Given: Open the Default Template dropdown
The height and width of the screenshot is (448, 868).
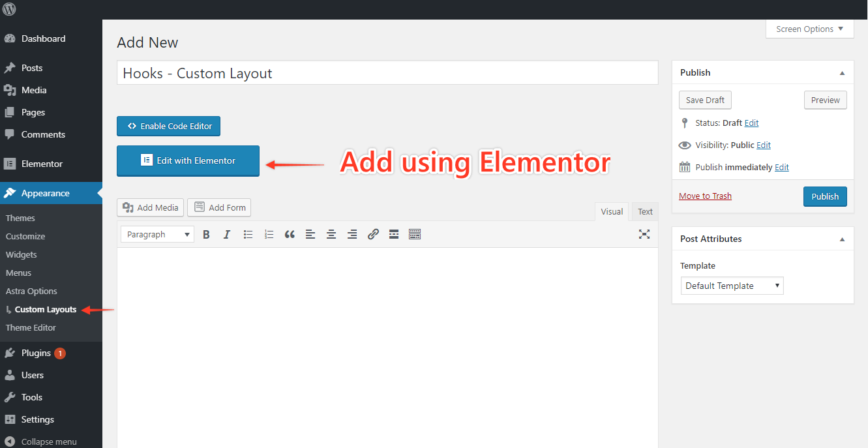Looking at the screenshot, I should 732,286.
